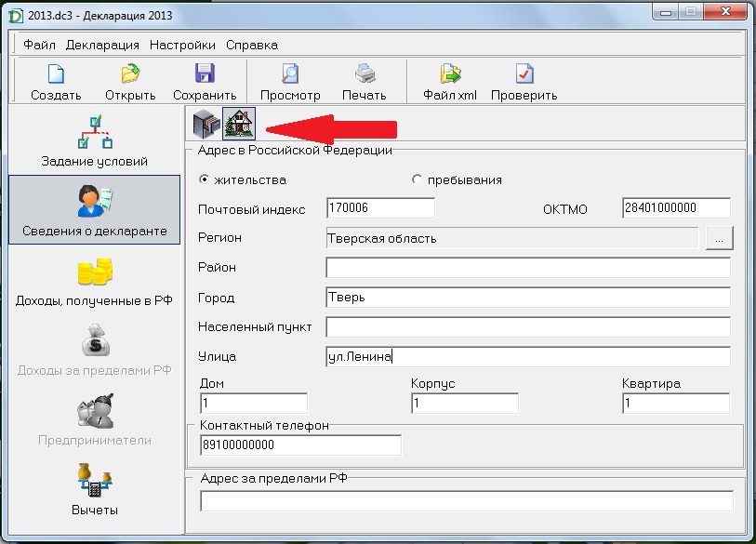This screenshot has height=544, width=756.
Task: Select Задание условий sidebar section
Action: click(95, 140)
